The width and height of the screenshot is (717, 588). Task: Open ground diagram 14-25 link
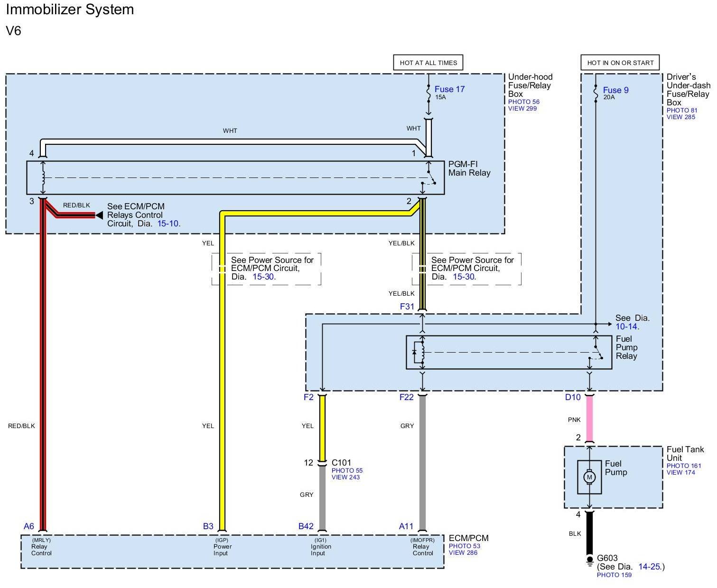click(x=649, y=567)
